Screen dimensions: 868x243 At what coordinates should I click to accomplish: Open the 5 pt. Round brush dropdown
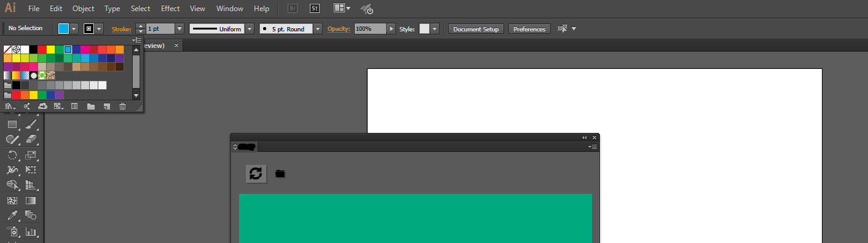[x=318, y=29]
